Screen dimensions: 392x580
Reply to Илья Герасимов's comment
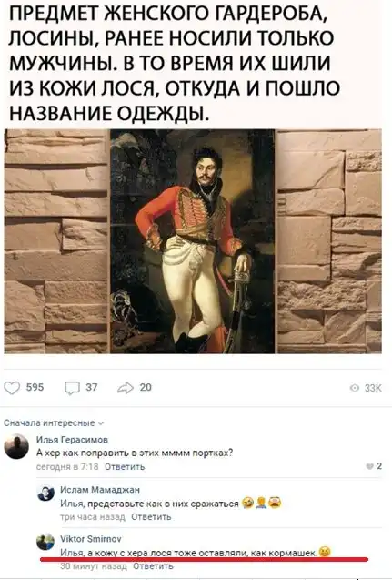[125, 467]
